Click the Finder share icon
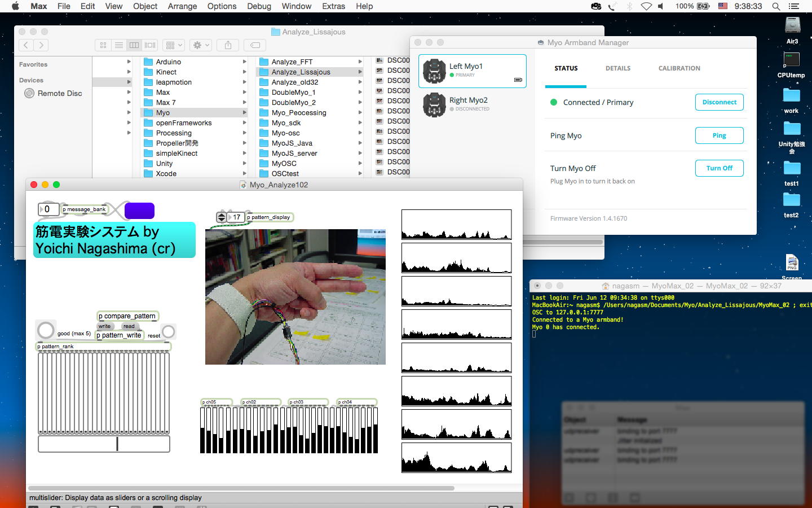Image resolution: width=812 pixels, height=508 pixels. coord(228,45)
